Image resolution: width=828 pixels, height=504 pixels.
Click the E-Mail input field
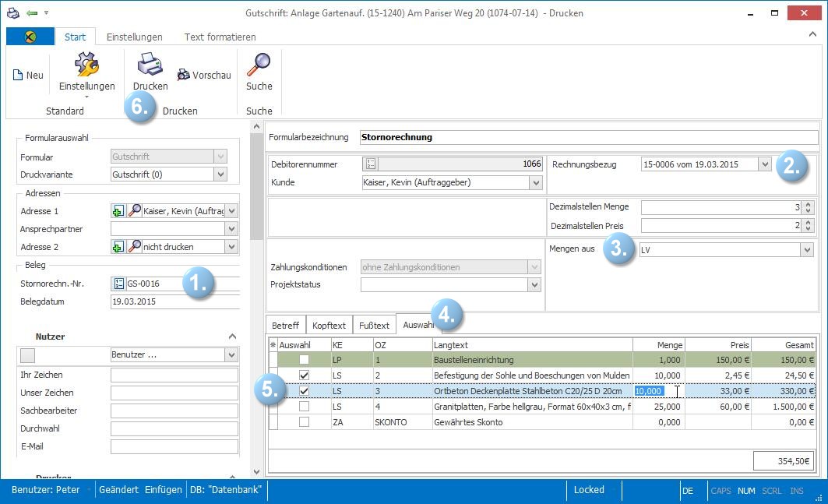[x=174, y=447]
